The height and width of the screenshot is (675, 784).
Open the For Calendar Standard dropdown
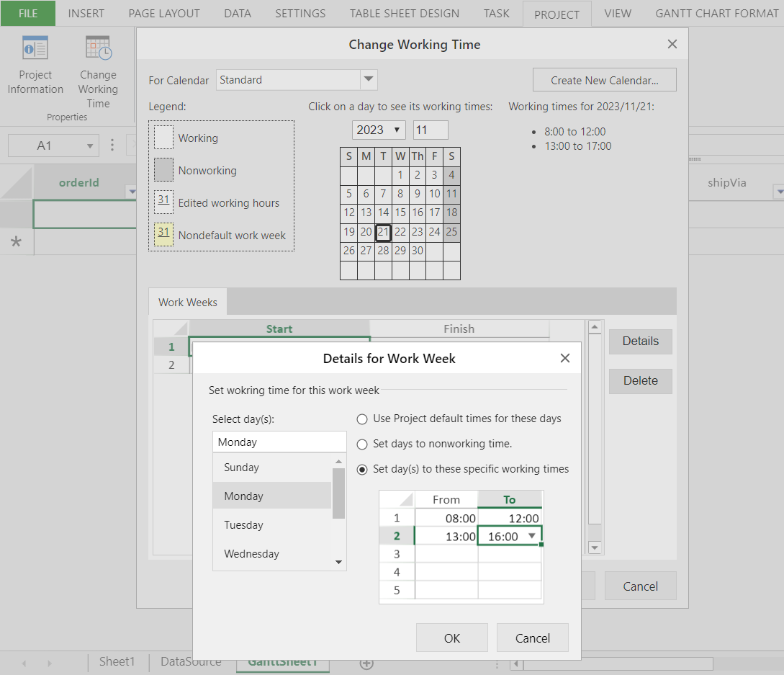pos(369,80)
